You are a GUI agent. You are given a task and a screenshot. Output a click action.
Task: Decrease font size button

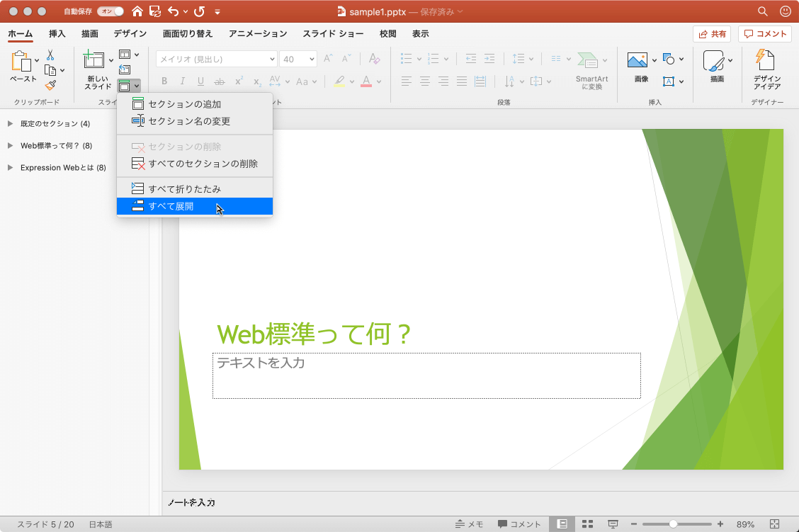point(346,59)
